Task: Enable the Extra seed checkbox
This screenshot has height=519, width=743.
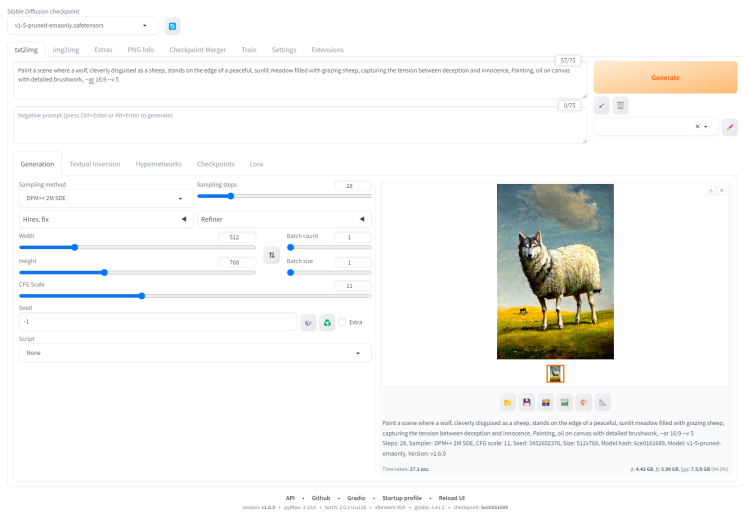Action: pos(342,322)
